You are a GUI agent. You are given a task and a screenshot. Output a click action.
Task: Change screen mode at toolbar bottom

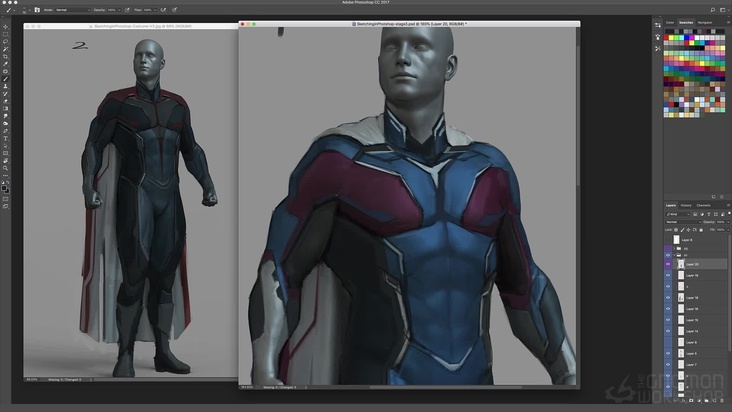[x=6, y=206]
